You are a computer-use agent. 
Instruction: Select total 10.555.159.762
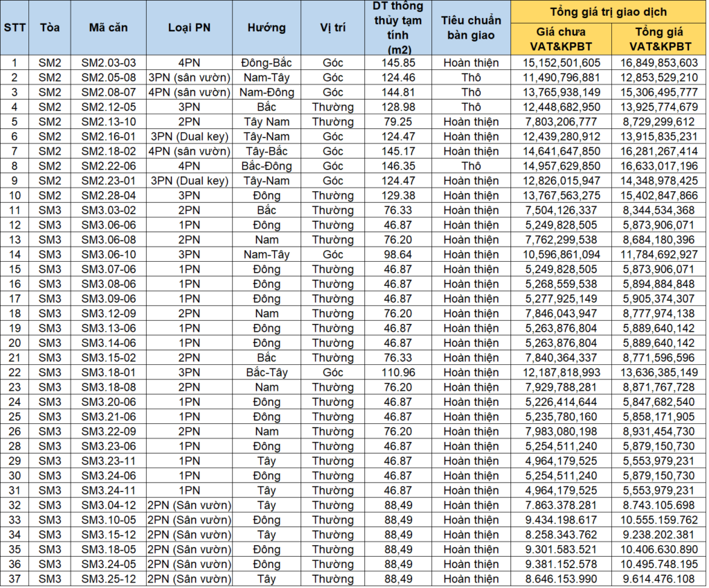pos(659,520)
